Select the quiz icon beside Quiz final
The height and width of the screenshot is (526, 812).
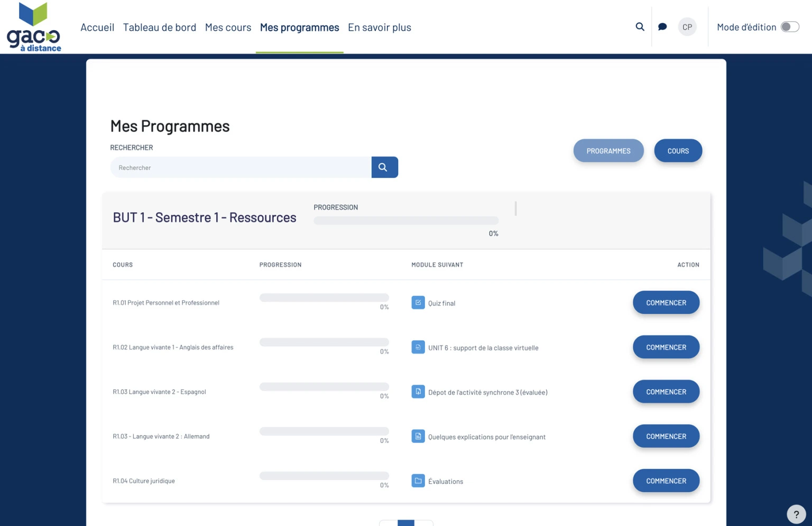(x=418, y=302)
